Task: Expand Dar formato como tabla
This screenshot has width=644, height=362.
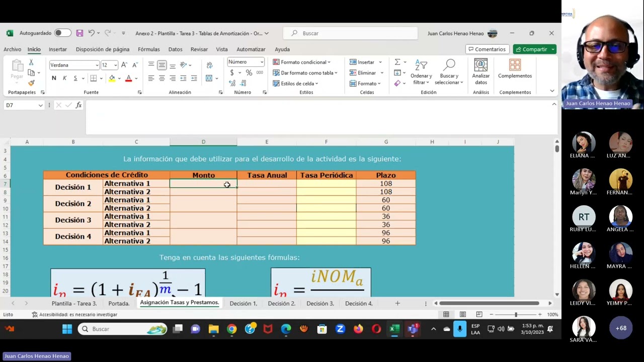Action: [x=305, y=73]
